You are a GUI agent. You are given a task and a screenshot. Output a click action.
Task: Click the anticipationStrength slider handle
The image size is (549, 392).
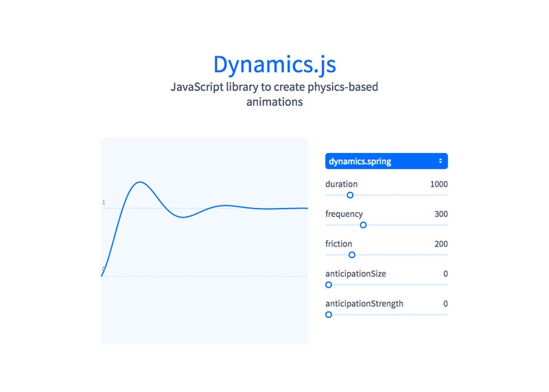coord(329,314)
